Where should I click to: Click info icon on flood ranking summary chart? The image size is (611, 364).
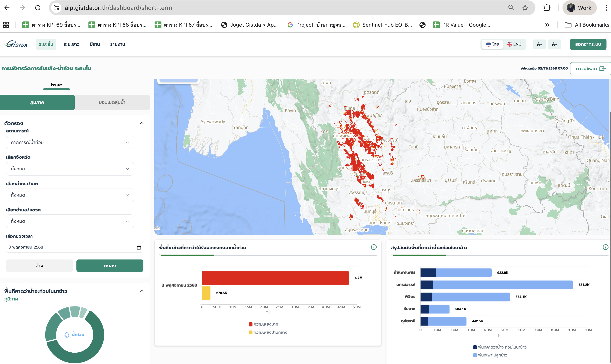coord(605,247)
